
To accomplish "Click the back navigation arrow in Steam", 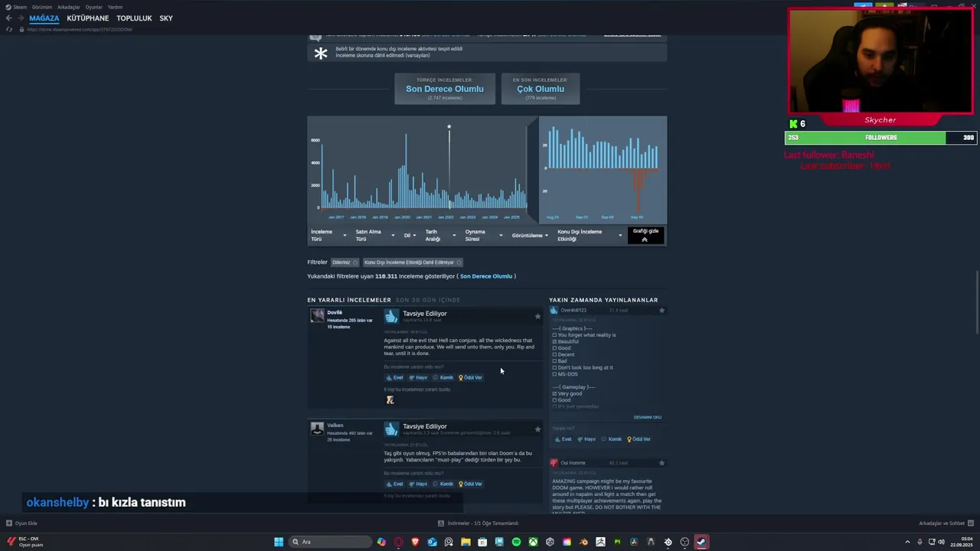I will (x=8, y=18).
